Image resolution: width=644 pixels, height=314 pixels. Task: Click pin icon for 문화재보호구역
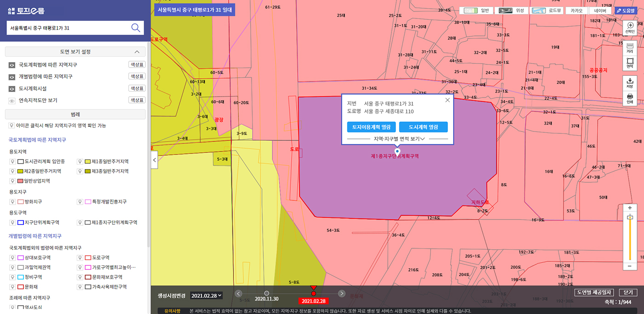pos(80,277)
